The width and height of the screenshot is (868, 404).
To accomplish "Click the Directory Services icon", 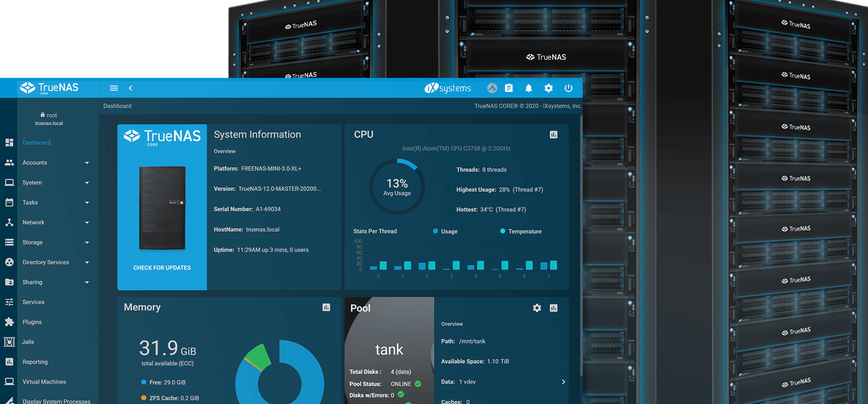I will (x=9, y=262).
